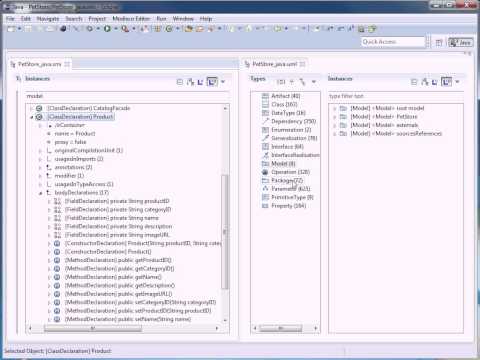
Task: Expand the Model PetStore node
Action: [x=334, y=117]
